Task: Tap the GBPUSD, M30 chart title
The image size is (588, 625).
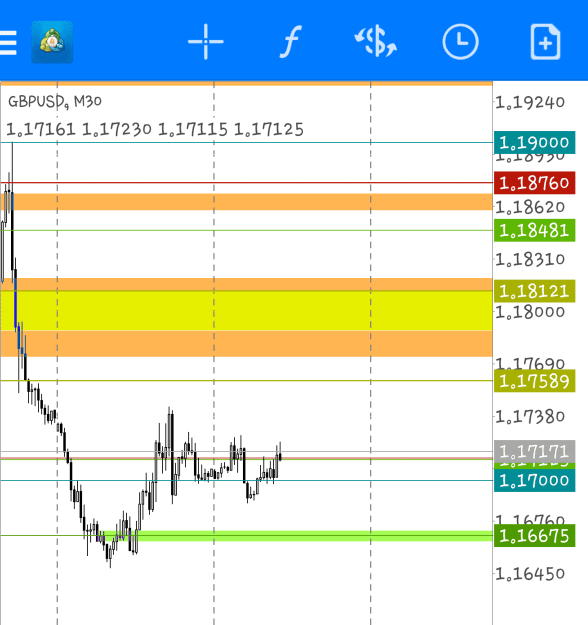Action: coord(55,102)
